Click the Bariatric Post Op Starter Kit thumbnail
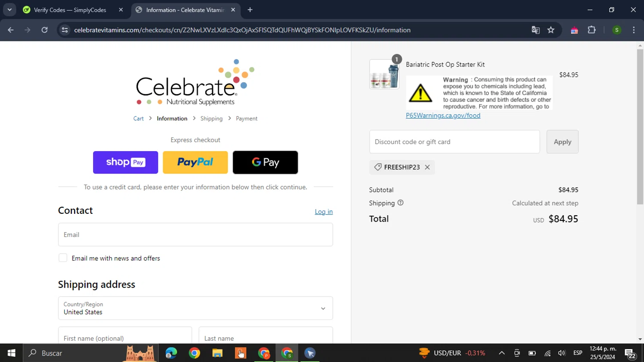 pos(384,74)
